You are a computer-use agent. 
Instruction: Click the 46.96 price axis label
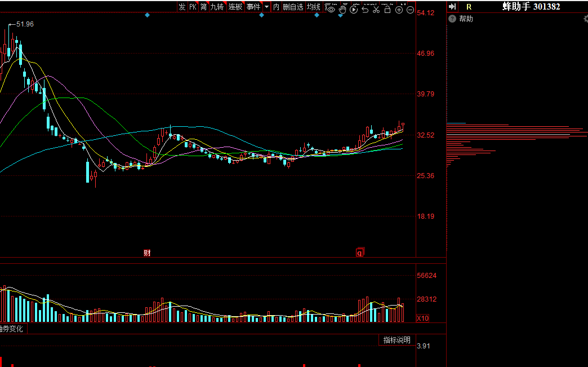tap(426, 54)
